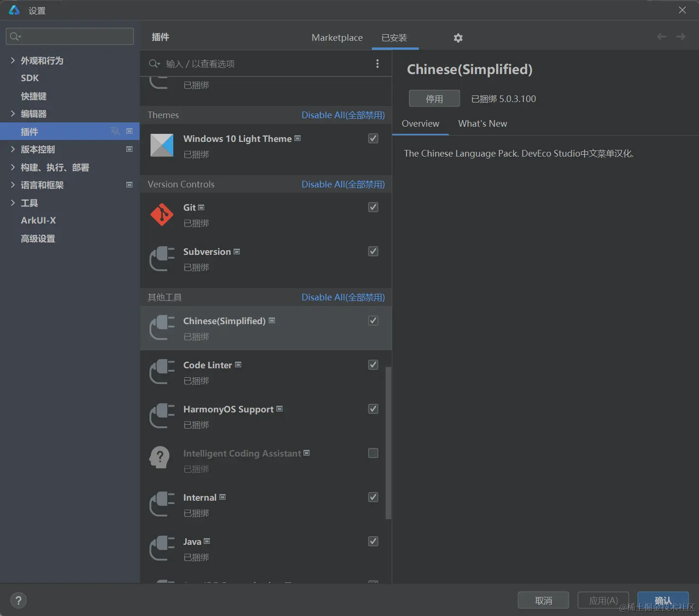Click the bundled badge next to HarmonyOS Support
This screenshot has width=699, height=616.
click(x=280, y=409)
